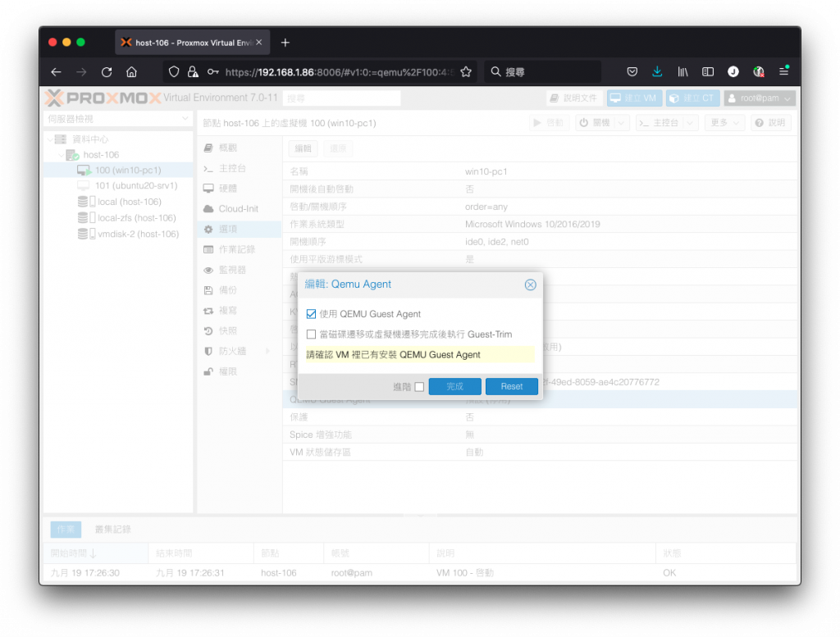840x637 pixels.
Task: Open the 主控台 console side menu item
Action: click(239, 168)
